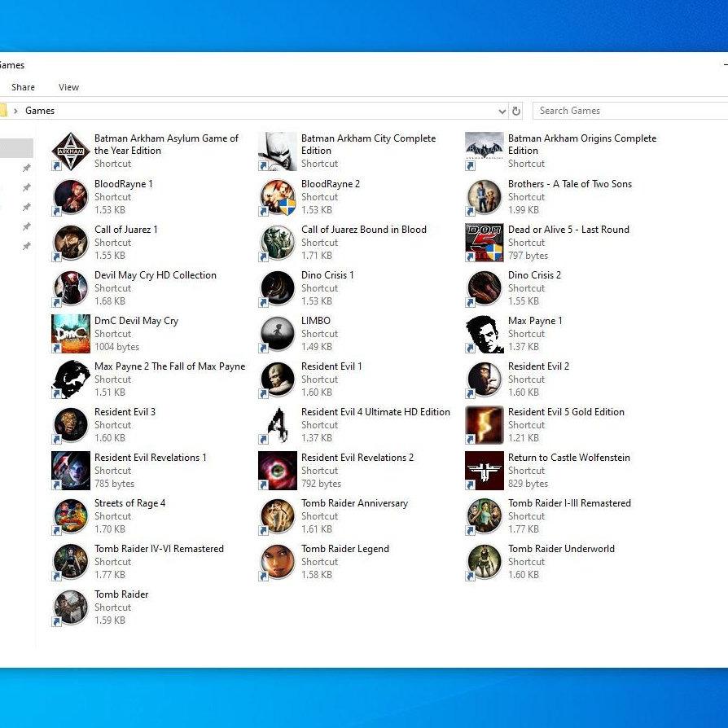Viewport: 728px width, 728px height.
Task: Click the Resident Evil 5 Gold Edition icon
Action: tap(485, 425)
